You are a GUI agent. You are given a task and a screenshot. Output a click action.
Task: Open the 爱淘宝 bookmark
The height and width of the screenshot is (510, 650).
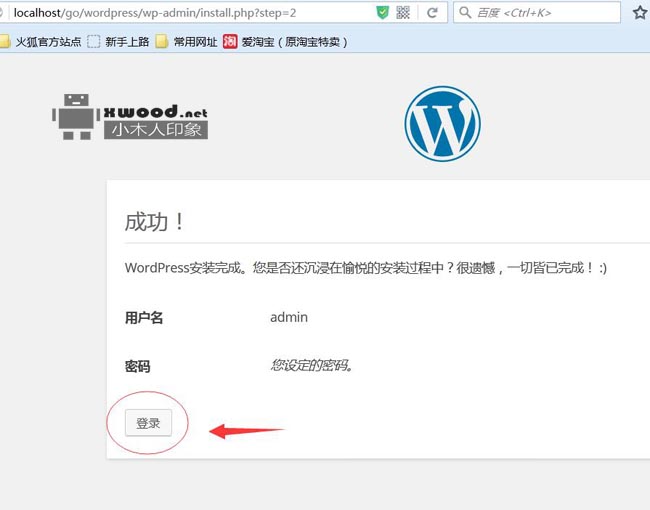click(x=285, y=41)
